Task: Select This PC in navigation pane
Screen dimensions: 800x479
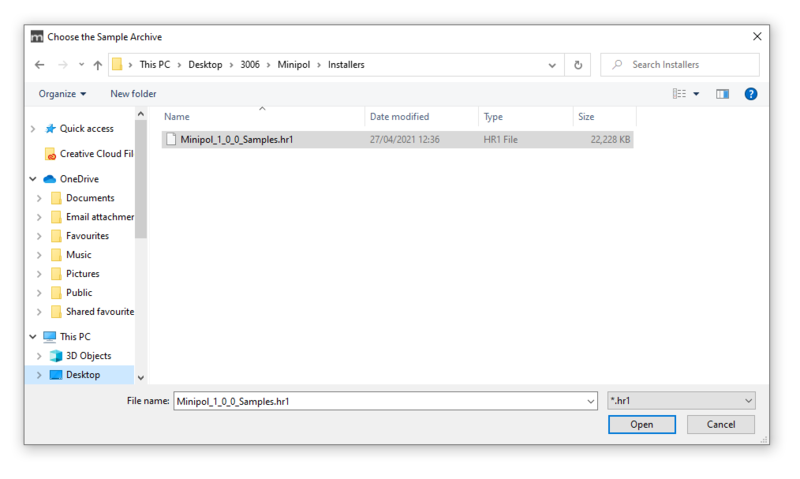Action: click(74, 337)
